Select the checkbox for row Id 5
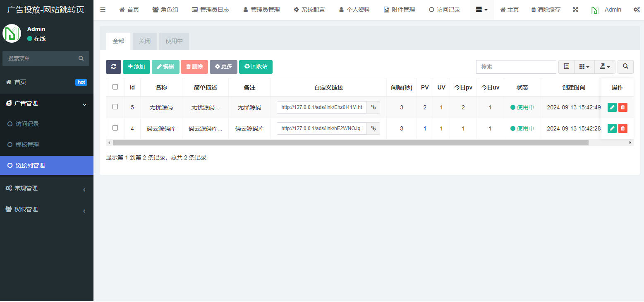The height and width of the screenshot is (302, 644). pos(115,107)
